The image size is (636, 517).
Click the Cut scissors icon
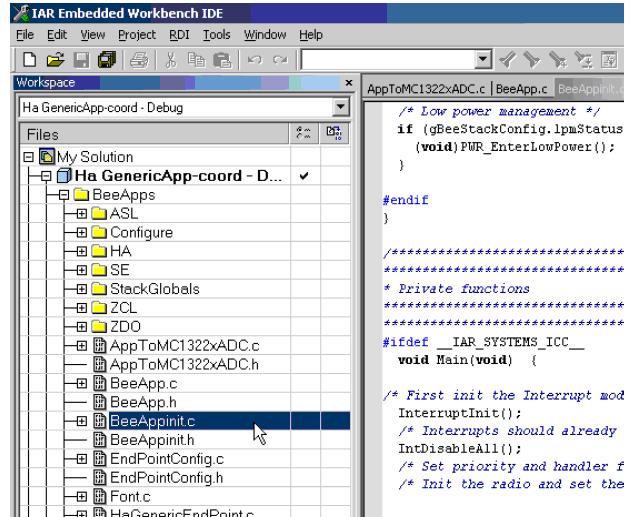(x=171, y=60)
